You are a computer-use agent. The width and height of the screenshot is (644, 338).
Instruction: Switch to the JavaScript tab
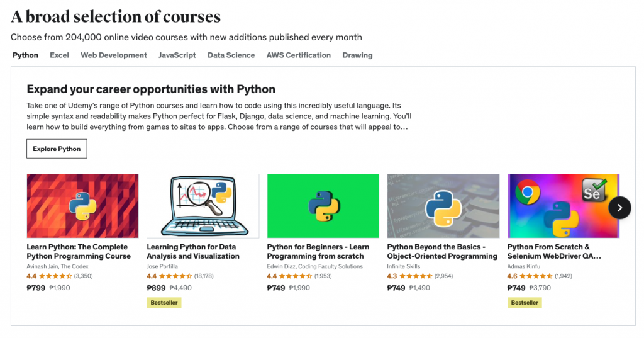point(177,55)
